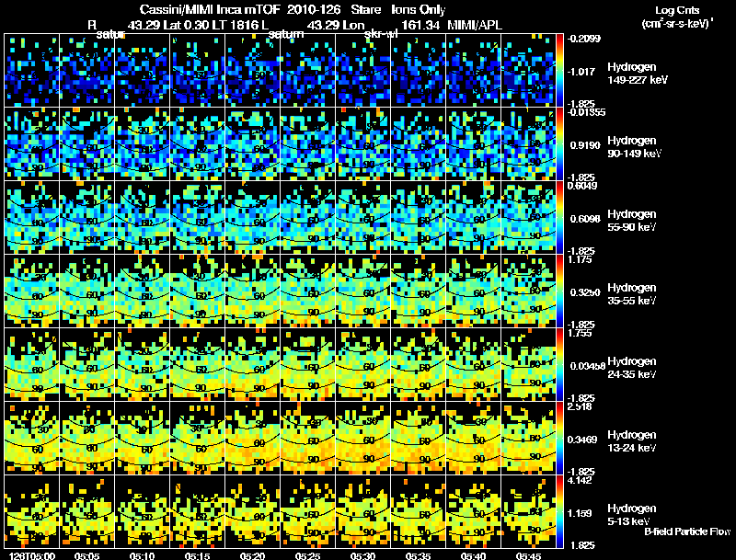
Task: Click the '05:30' time axis label
Action: [362, 555]
